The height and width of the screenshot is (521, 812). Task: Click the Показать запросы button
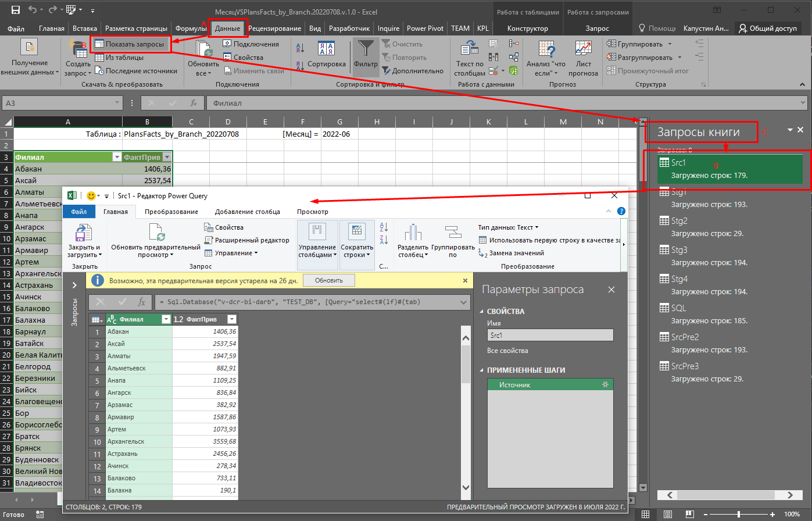click(130, 44)
